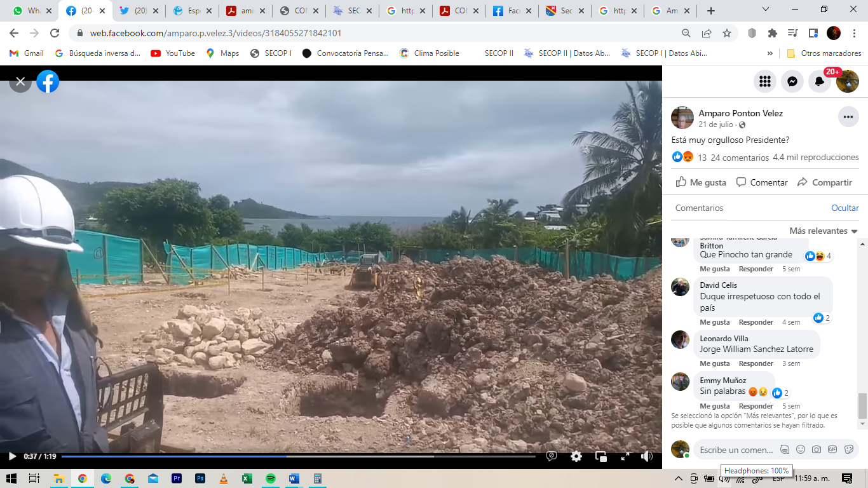Open Chrome side panel
The height and width of the screenshot is (488, 868).
813,33
